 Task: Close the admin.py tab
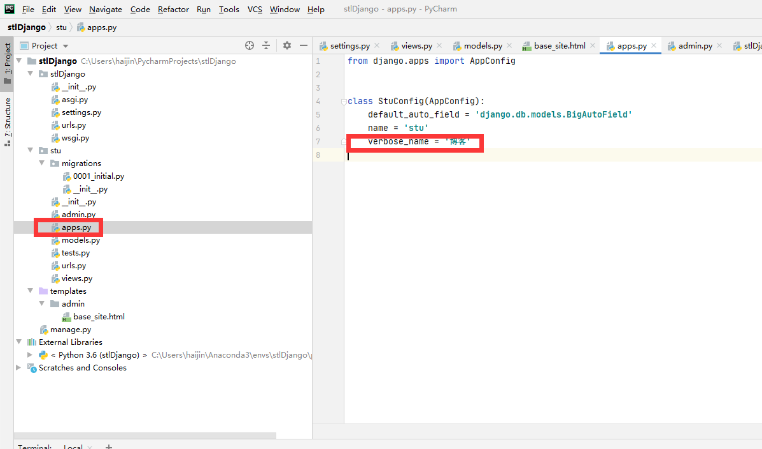[x=719, y=46]
